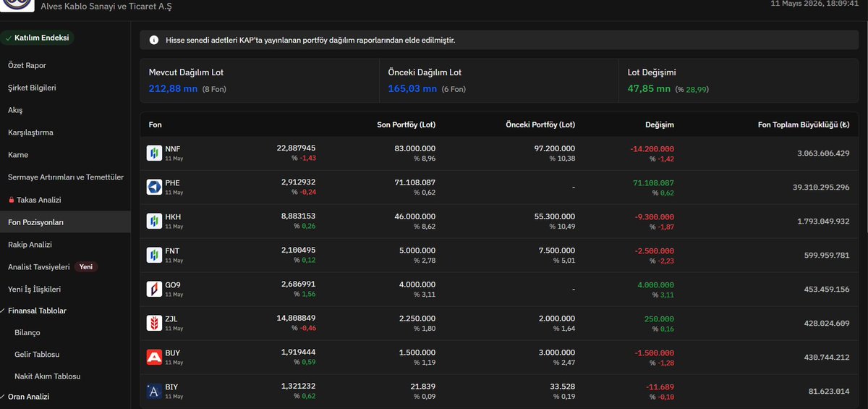Click the GO9 fund logo icon
The image size is (868, 409).
153,289
